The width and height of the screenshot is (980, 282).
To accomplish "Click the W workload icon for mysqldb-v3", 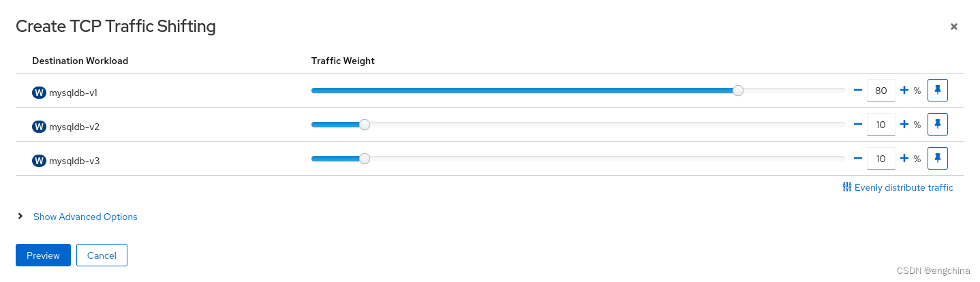I will (39, 161).
